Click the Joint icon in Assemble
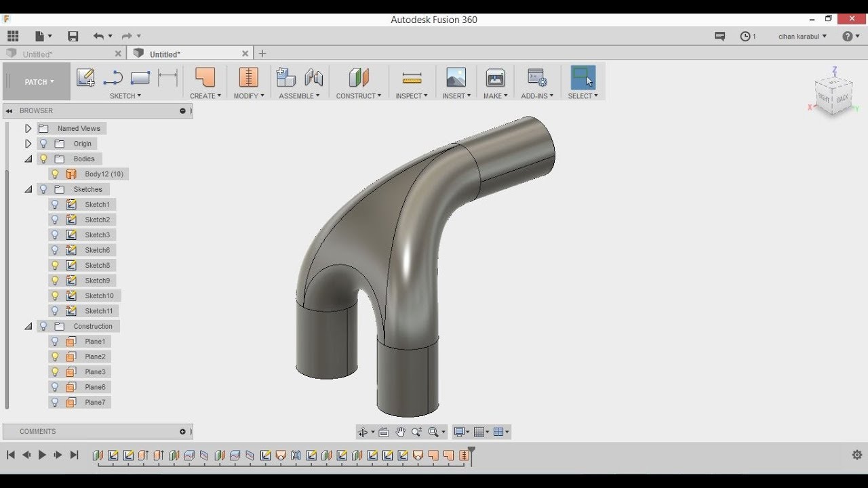 point(313,77)
